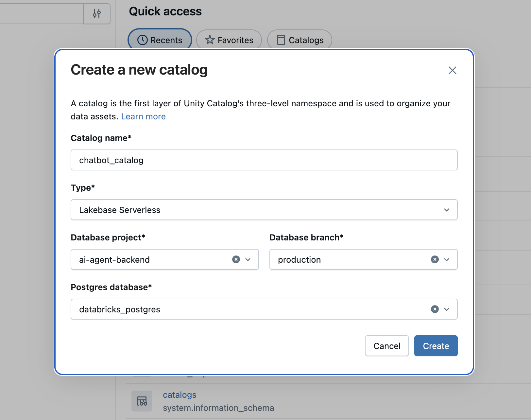Viewport: 531px width, 420px height.
Task: Clear the production branch selection
Action: coord(435,259)
